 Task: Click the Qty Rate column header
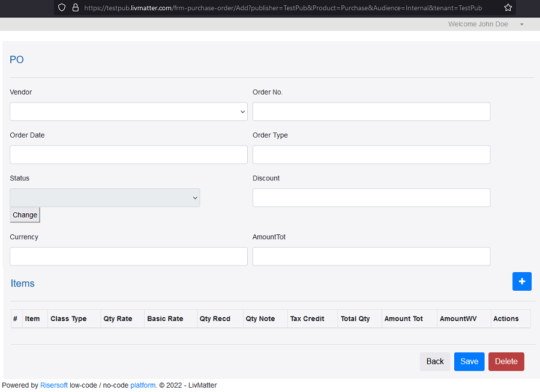tap(118, 319)
